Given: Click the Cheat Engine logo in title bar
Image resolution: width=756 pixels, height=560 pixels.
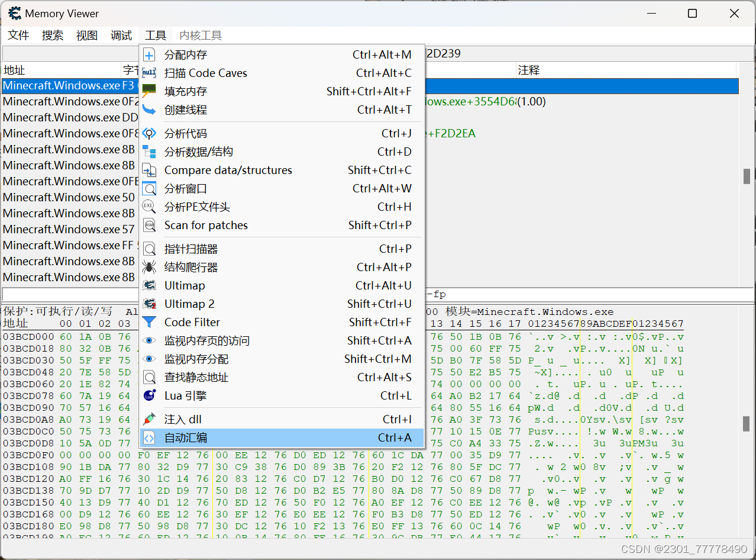Looking at the screenshot, I should [15, 13].
